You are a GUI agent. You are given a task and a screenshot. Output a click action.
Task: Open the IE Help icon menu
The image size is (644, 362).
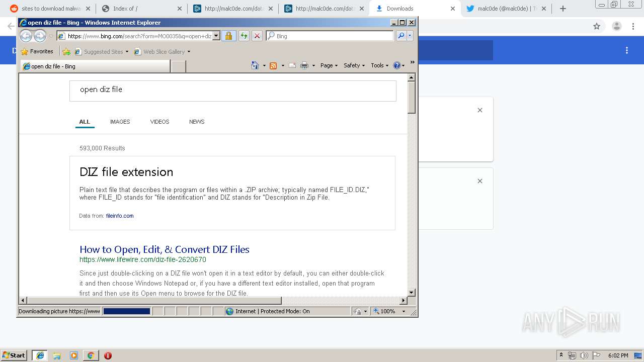(398, 65)
